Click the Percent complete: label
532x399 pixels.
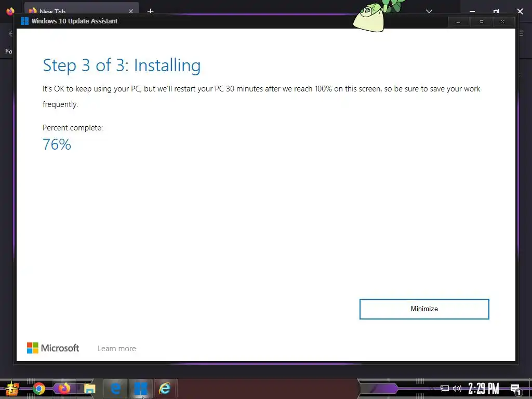[x=73, y=128]
